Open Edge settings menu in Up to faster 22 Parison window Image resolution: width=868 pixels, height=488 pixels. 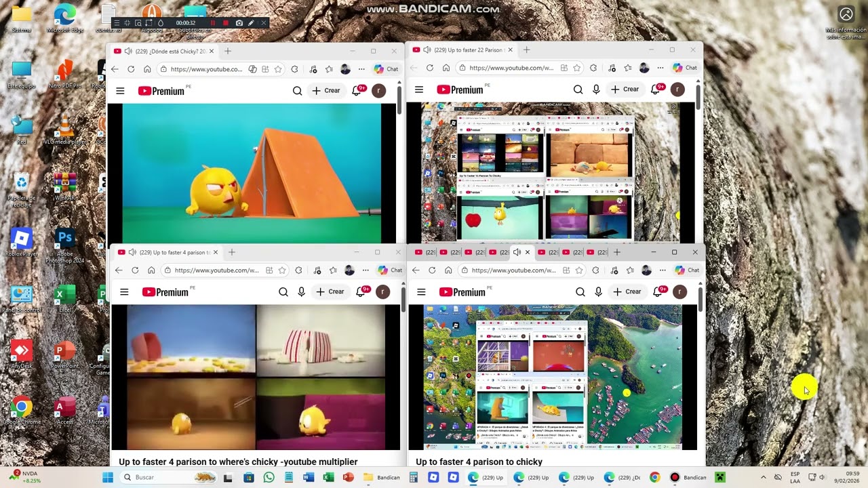pyautogui.click(x=661, y=68)
